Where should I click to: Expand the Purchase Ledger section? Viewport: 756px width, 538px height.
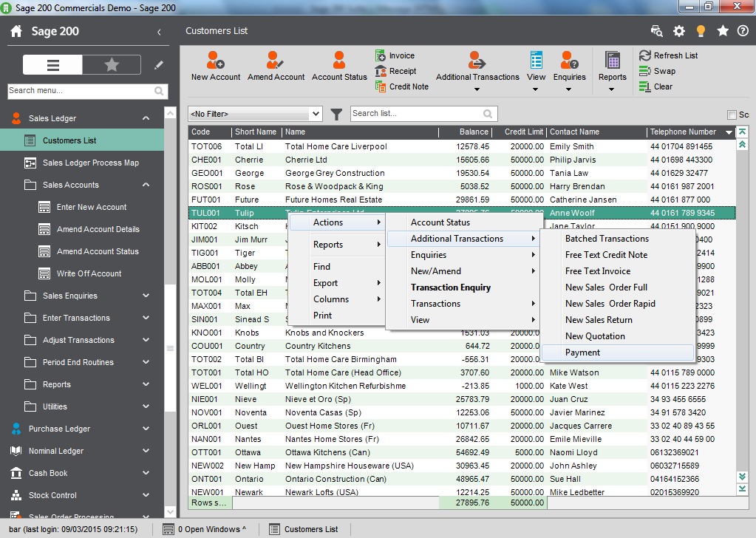pyautogui.click(x=60, y=429)
